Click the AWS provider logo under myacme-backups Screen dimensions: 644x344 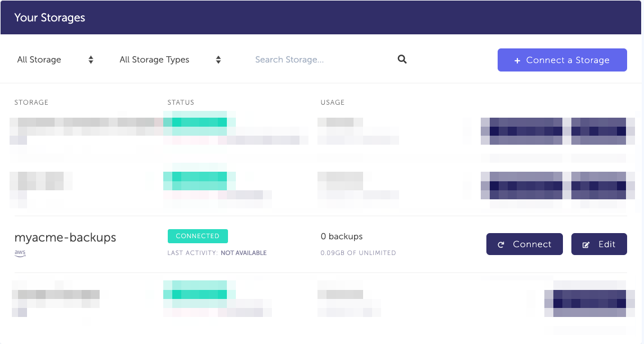[x=20, y=253]
